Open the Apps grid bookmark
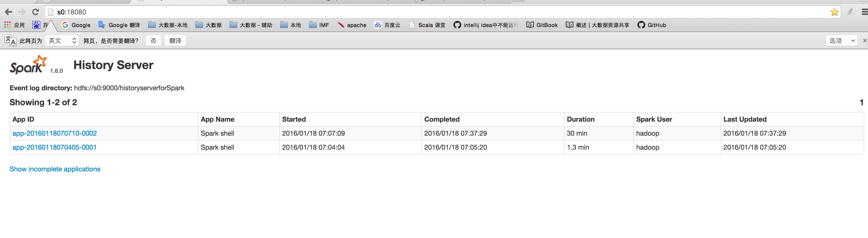Screen dimensions: 868x238 pos(14,25)
